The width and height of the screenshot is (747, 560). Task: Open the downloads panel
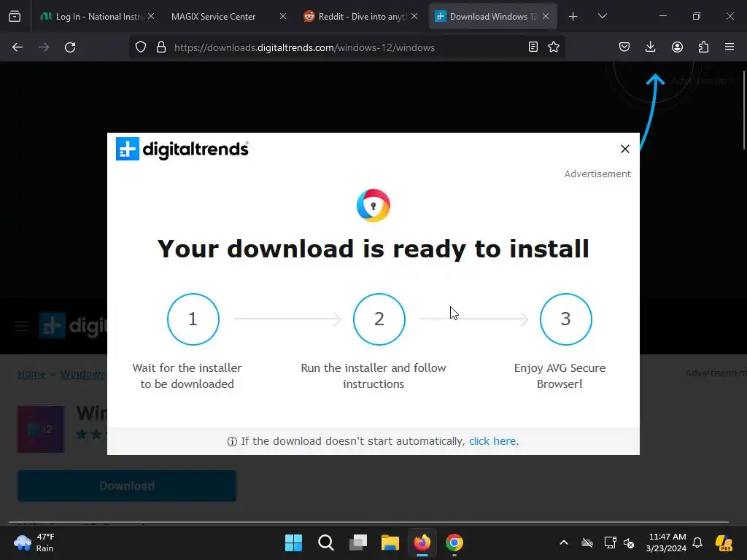pyautogui.click(x=650, y=47)
